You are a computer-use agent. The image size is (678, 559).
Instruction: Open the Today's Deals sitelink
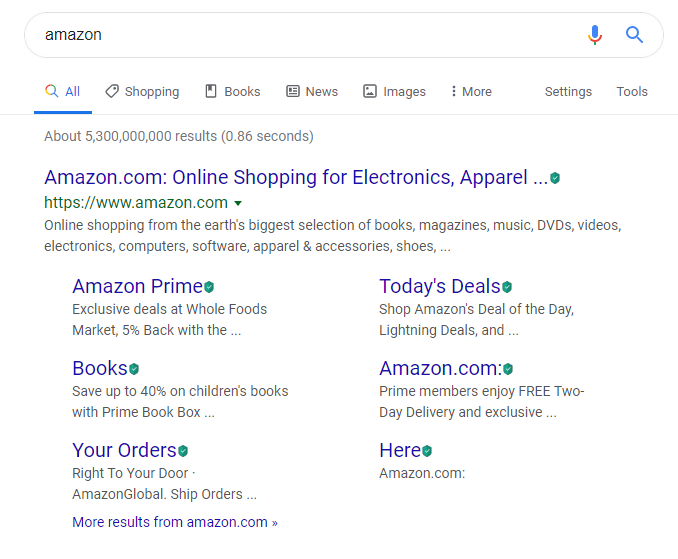pyautogui.click(x=439, y=287)
